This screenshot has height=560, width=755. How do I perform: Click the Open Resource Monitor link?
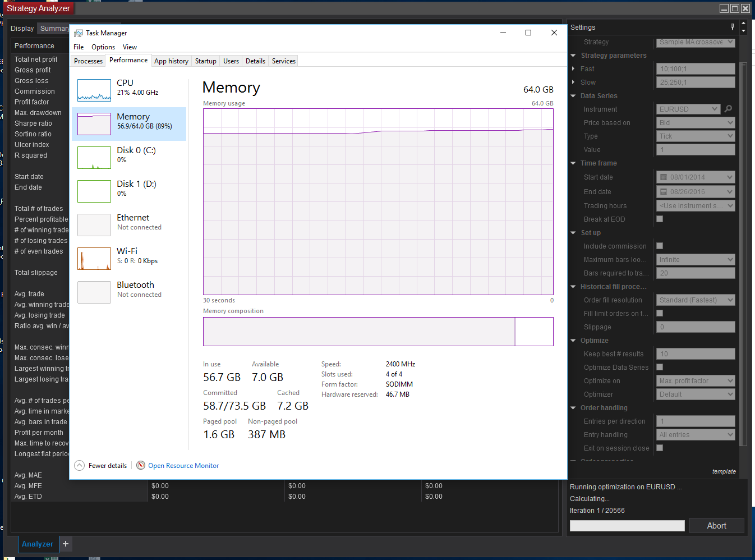tap(183, 466)
